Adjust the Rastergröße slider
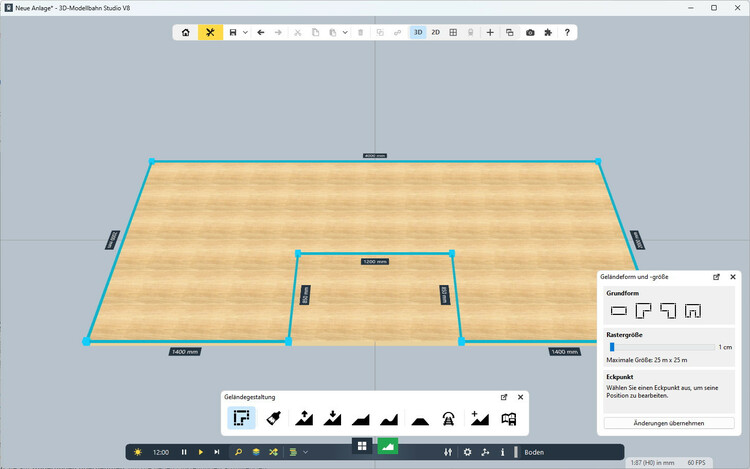Screen dimensions: 750x469 (x=662, y=347)
